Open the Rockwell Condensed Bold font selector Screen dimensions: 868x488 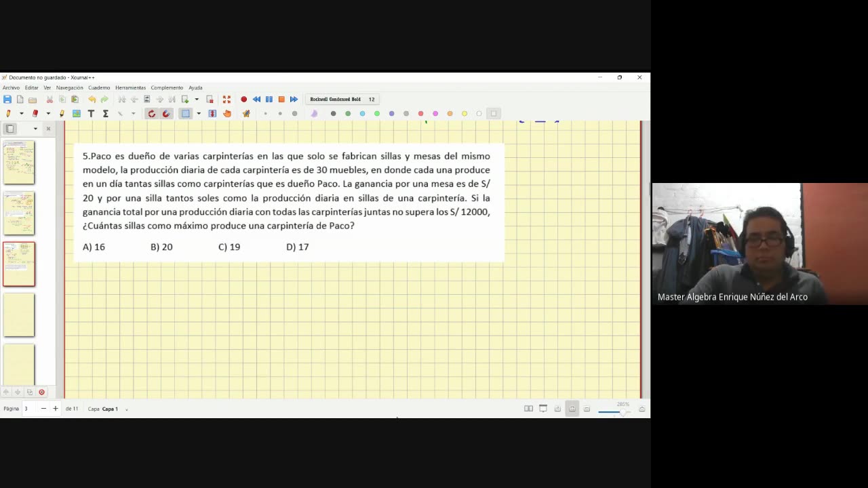click(x=342, y=100)
